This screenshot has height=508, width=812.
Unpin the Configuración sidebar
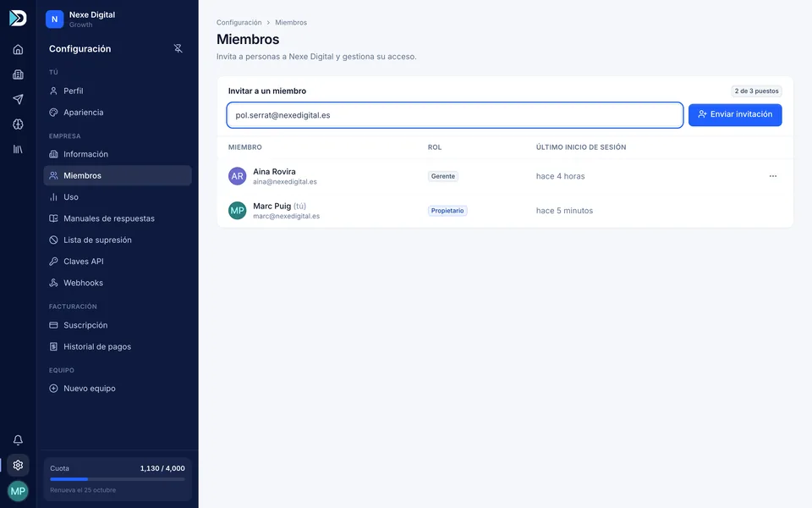tap(178, 49)
